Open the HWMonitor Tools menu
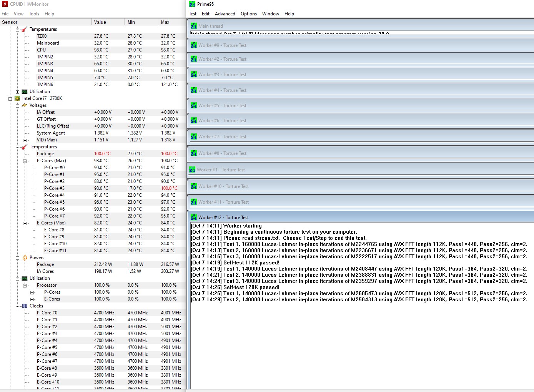Image resolution: width=534 pixels, height=392 pixels. coord(34,14)
